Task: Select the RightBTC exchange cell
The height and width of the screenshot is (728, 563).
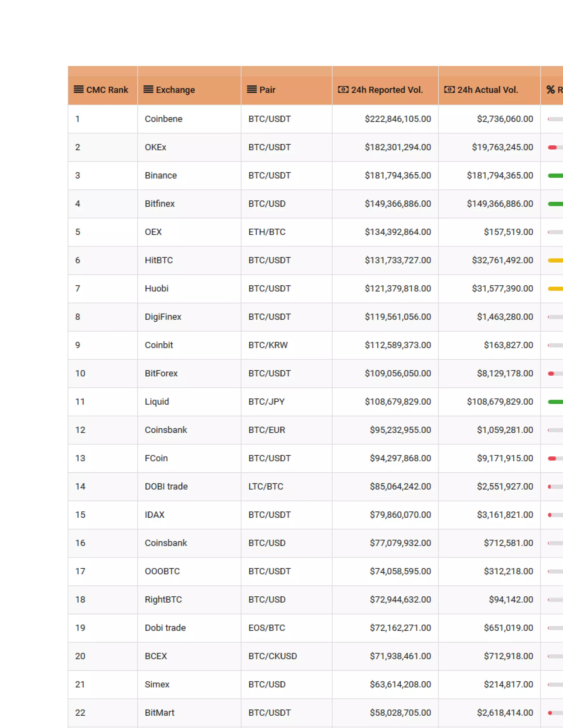Action: 189,600
